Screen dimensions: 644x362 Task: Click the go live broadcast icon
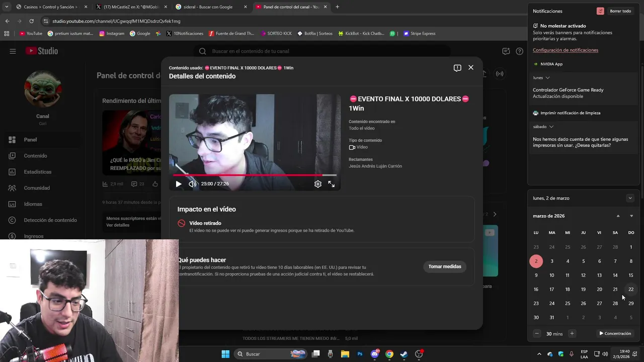(x=500, y=74)
